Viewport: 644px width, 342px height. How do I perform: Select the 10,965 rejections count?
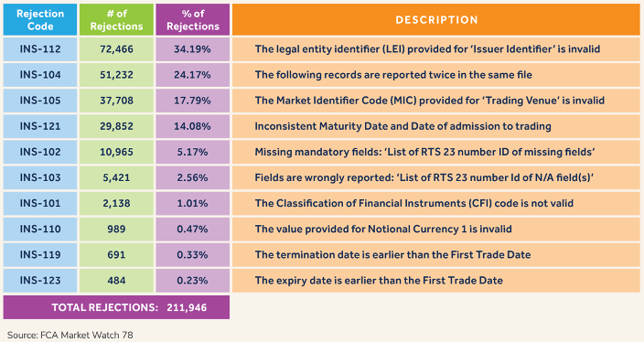pos(116,152)
